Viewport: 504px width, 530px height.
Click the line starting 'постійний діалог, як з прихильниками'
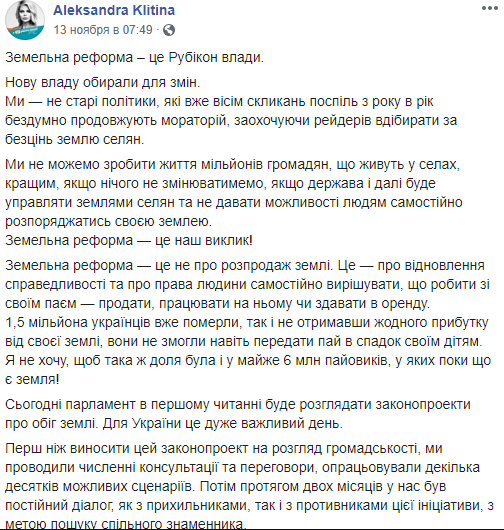(249, 505)
